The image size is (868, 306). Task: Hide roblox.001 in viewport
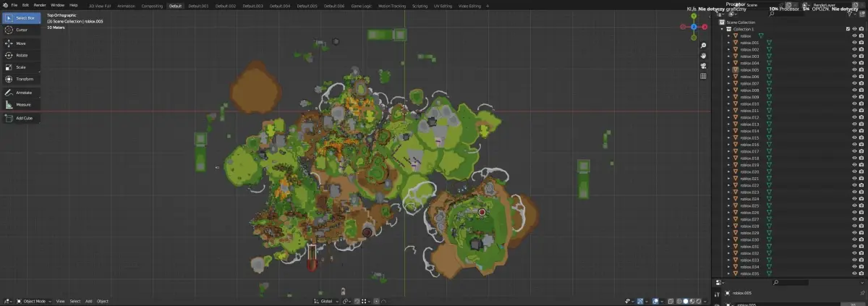(855, 43)
